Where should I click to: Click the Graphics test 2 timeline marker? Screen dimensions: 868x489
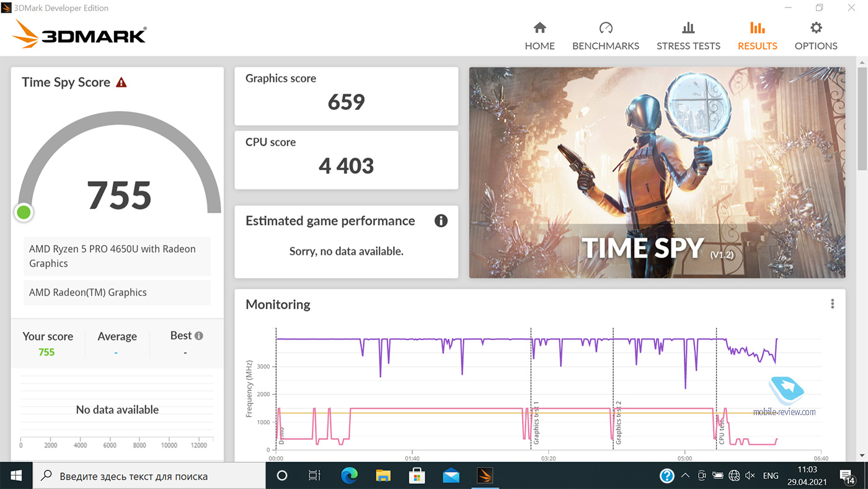pyautogui.click(x=619, y=422)
